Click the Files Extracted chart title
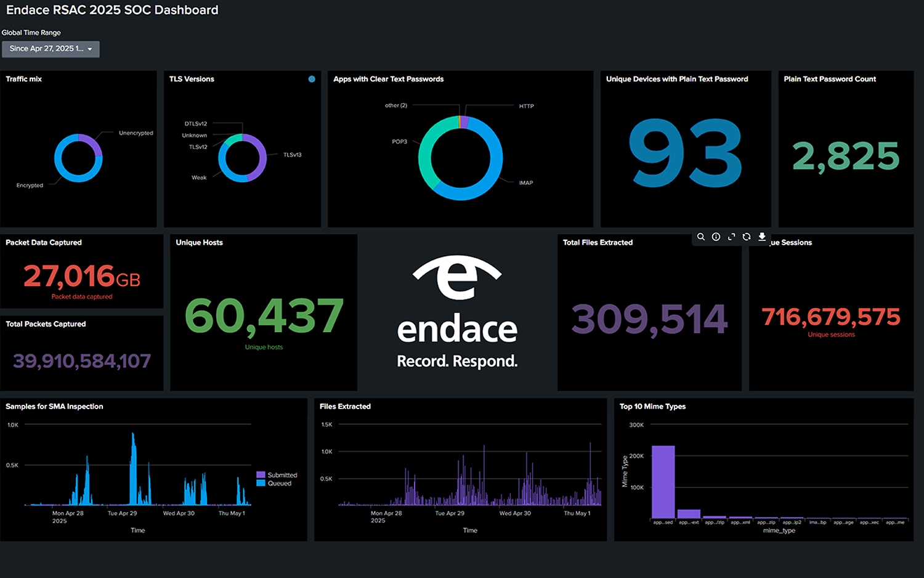Viewport: 924px width, 578px height. pos(345,407)
